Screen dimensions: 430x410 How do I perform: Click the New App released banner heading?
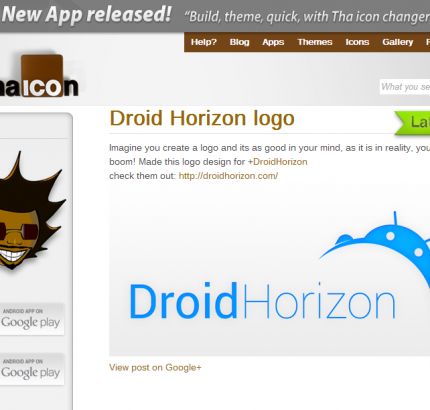tap(87, 14)
